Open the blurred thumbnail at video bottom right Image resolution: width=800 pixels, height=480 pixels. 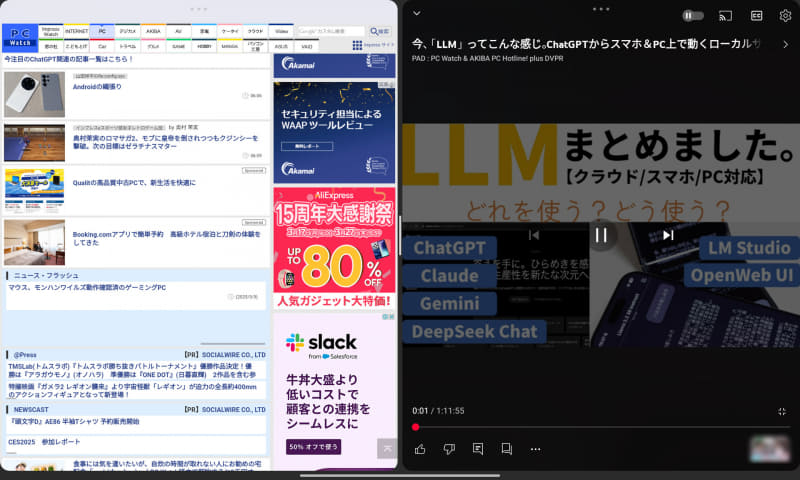pos(769,448)
